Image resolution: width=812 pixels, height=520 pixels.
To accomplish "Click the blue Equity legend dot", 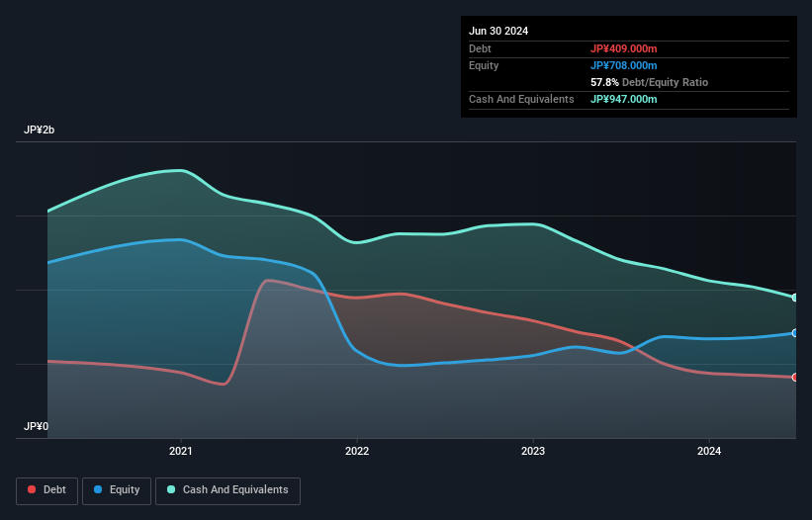I will (x=98, y=489).
